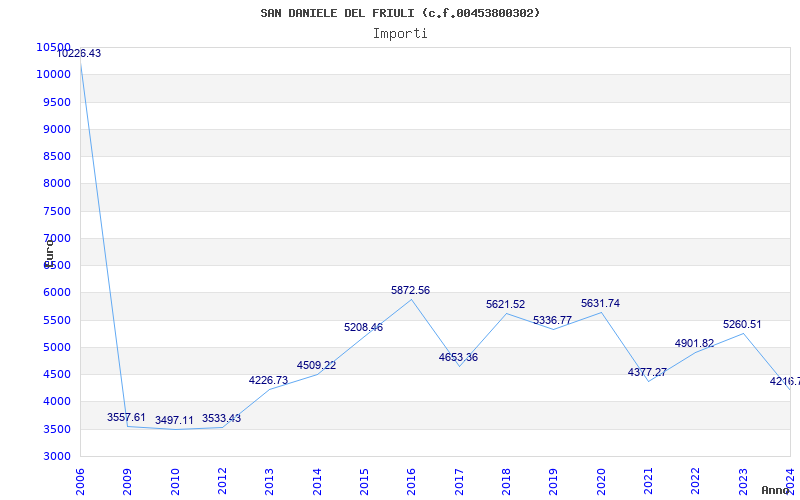
Task: Click the 2016 x-axis year label
Action: point(411,481)
